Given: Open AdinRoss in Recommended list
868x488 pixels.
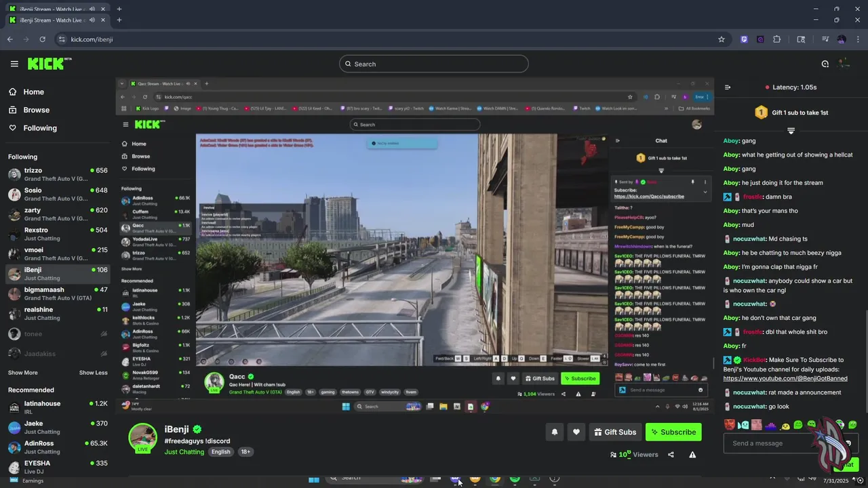Looking at the screenshot, I should (58, 447).
